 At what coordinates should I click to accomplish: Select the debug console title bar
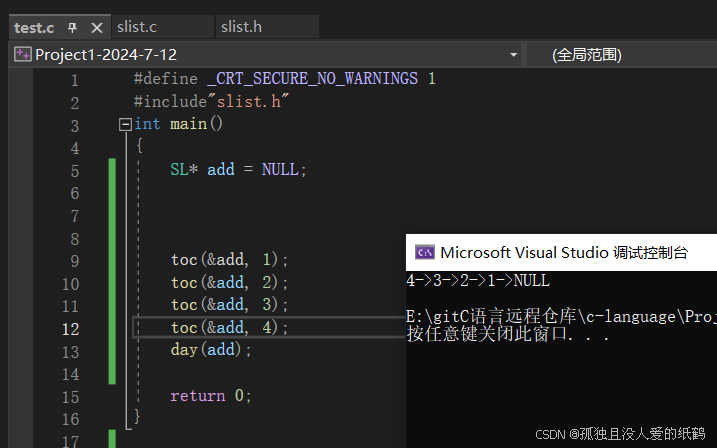click(x=561, y=252)
